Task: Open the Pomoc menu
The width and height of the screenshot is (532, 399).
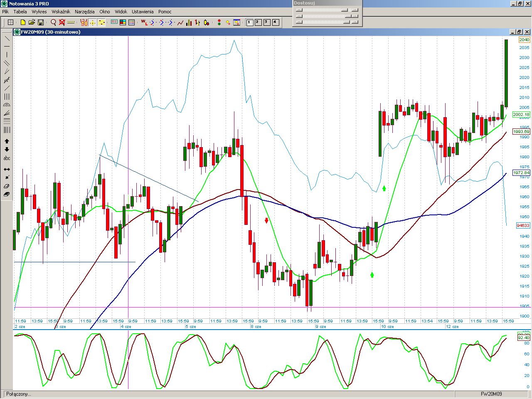Action: (165, 12)
